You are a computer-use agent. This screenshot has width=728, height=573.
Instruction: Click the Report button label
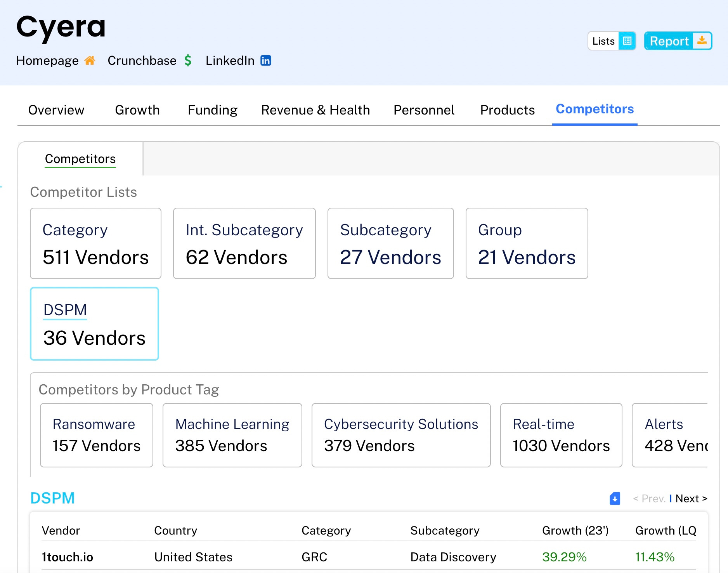tap(669, 41)
